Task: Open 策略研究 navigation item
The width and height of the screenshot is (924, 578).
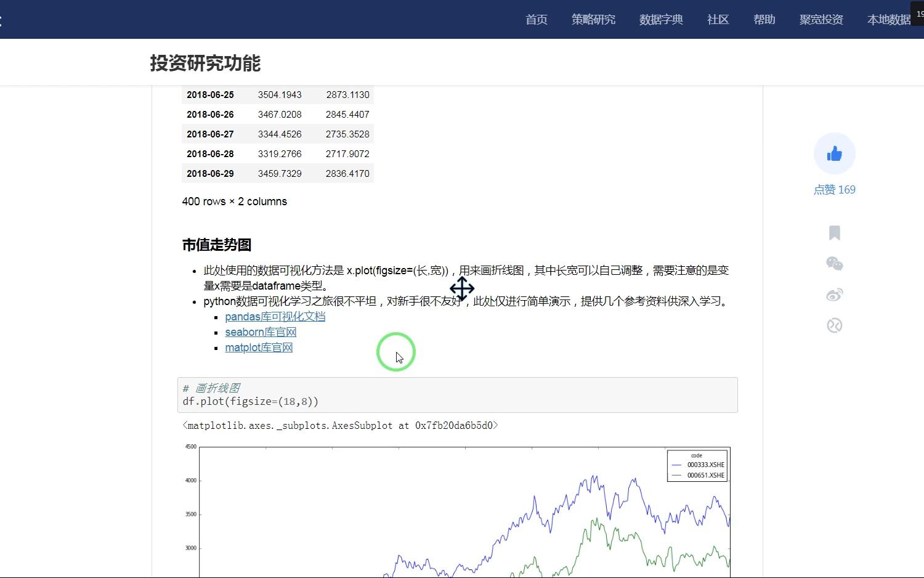Action: 593,20
